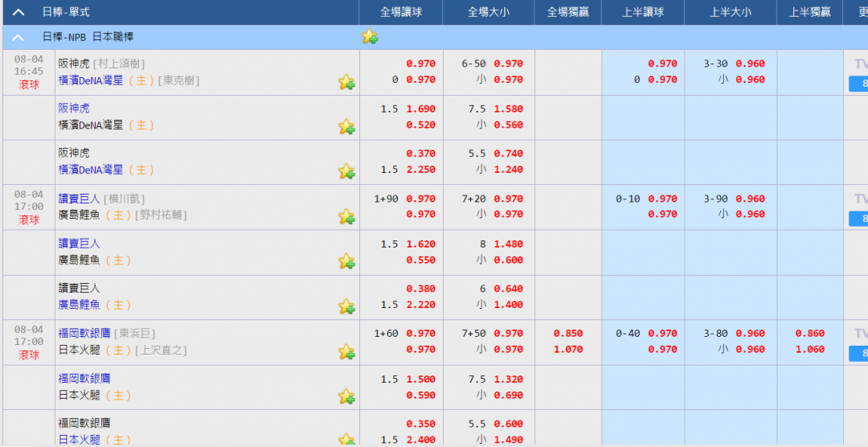This screenshot has height=447, width=868.
Task: Click blue more-bets button in 阪神虎 row
Action: [x=858, y=84]
